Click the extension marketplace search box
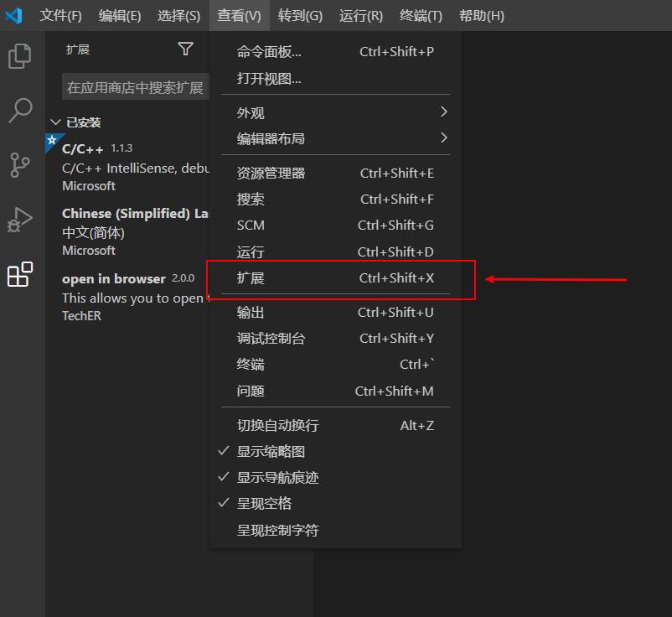 coord(134,86)
